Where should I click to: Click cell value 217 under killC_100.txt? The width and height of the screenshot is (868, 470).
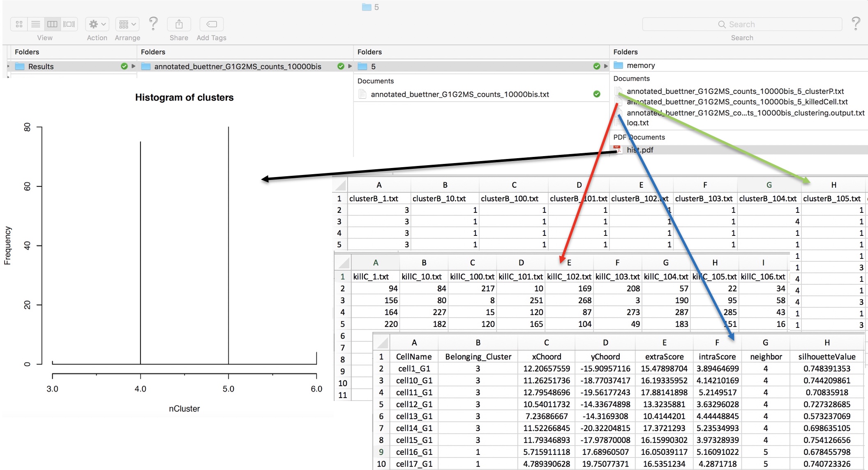(x=472, y=288)
